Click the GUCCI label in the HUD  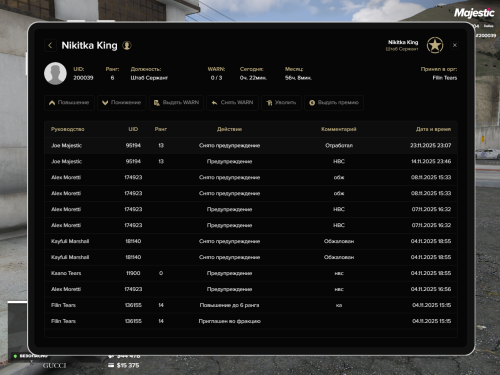pos(54,366)
